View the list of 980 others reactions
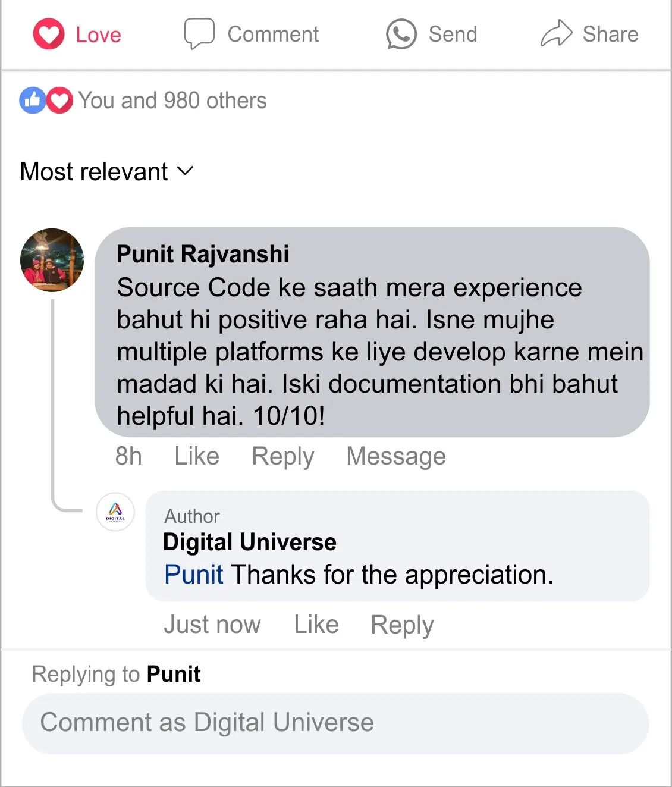Viewport: 672px width, 787px height. tap(172, 101)
